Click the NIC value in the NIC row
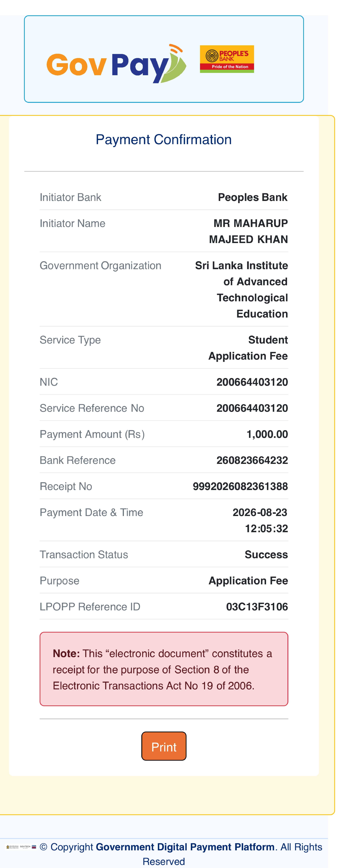Viewport: 344px width, 868px height. 252,382
